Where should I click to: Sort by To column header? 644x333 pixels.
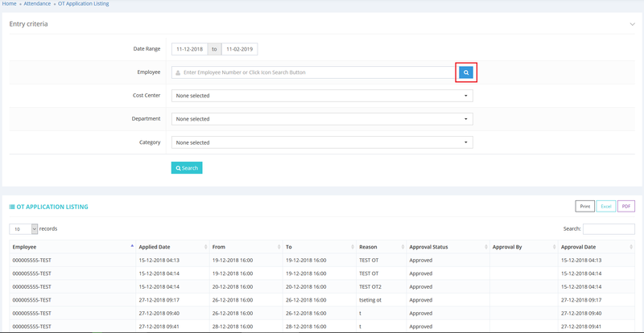click(319, 247)
